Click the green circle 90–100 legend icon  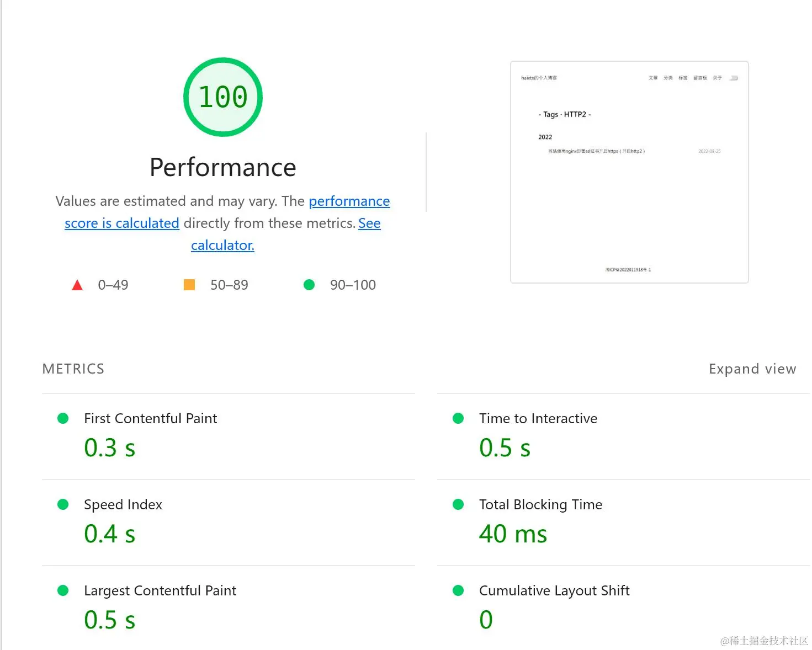(x=309, y=285)
